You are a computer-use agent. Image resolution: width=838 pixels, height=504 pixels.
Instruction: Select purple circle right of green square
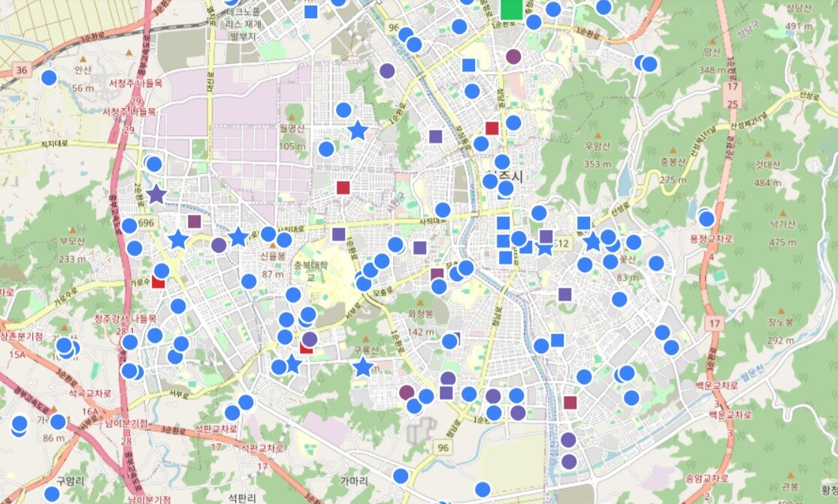(x=513, y=56)
